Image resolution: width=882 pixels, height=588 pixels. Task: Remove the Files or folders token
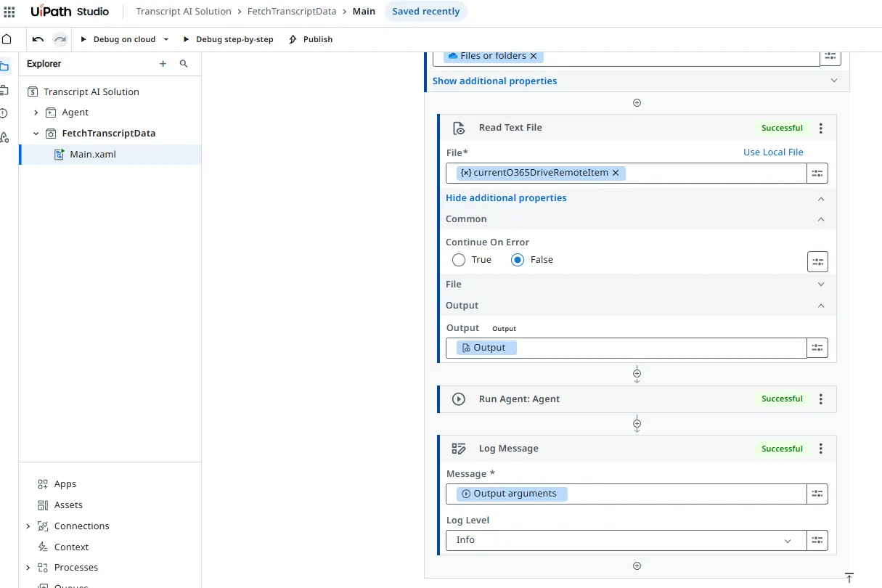(534, 56)
